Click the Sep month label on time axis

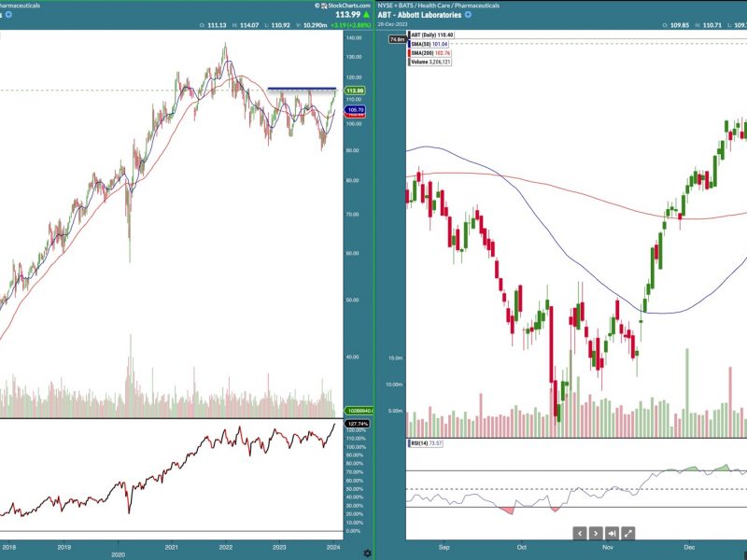click(x=444, y=547)
